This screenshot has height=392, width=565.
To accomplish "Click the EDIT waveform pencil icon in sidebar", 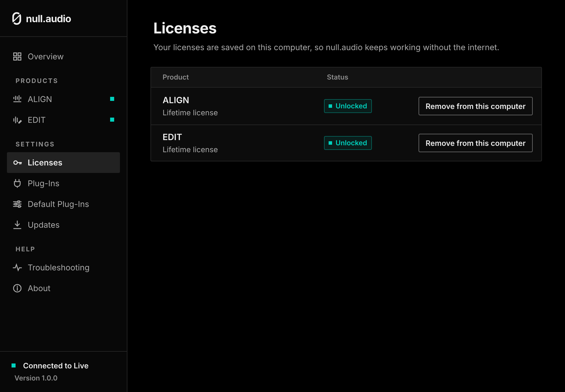I will tap(17, 120).
